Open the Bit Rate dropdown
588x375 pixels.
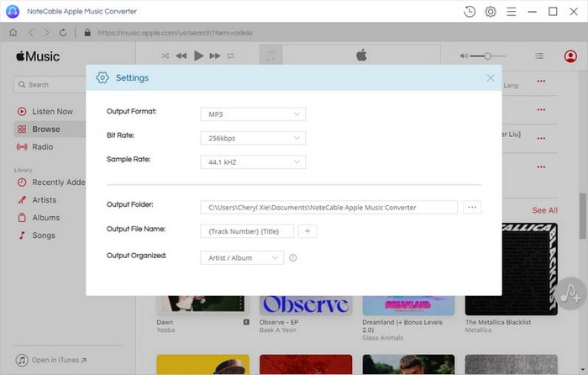pyautogui.click(x=253, y=138)
